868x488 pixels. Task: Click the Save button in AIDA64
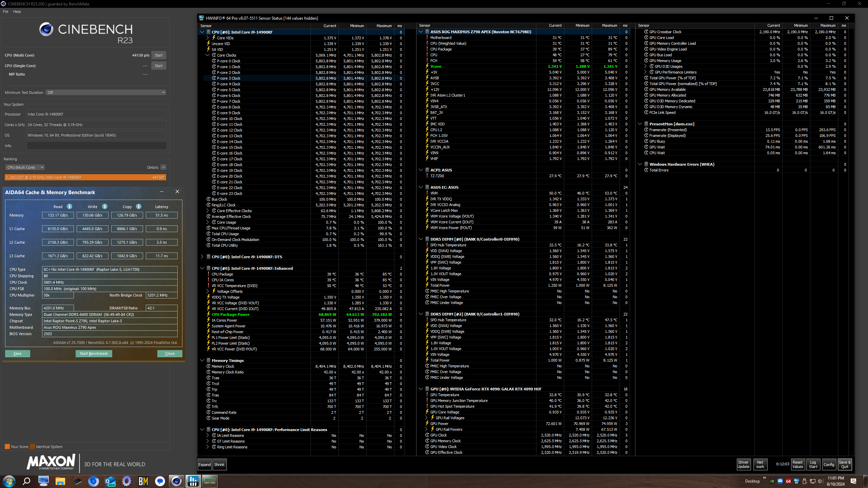[x=18, y=353]
